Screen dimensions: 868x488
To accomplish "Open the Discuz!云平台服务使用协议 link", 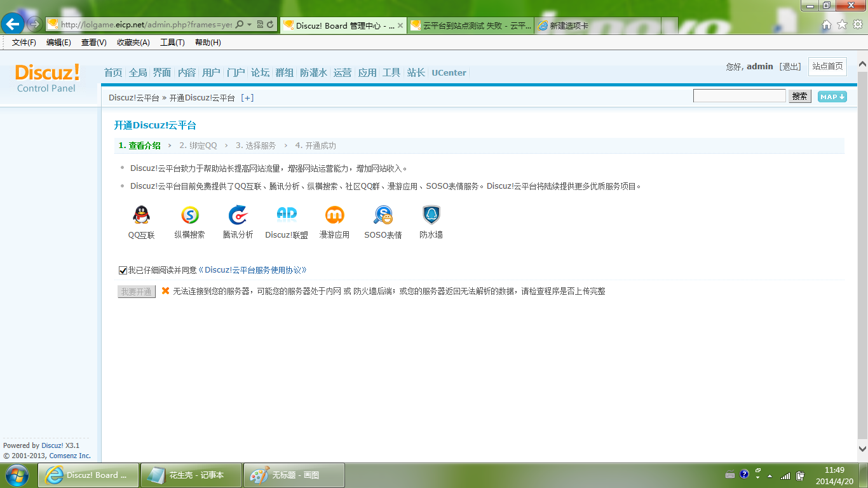I will pyautogui.click(x=252, y=270).
